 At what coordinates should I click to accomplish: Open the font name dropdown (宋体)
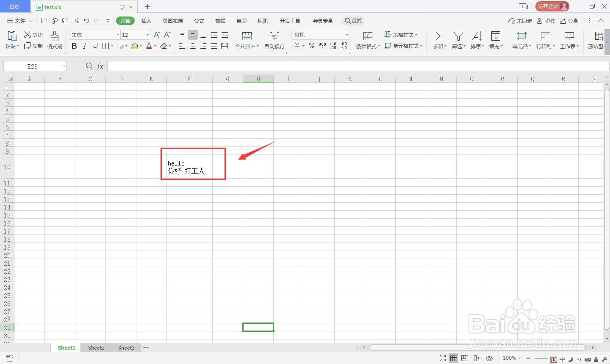(118, 35)
